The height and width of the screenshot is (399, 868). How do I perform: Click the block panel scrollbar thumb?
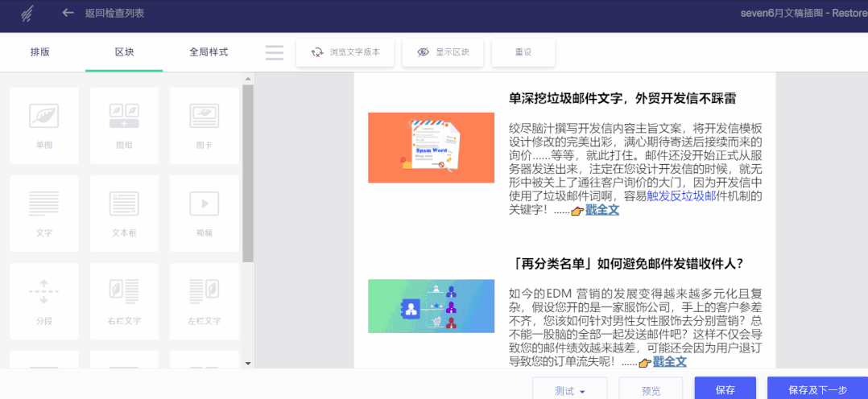(x=248, y=173)
